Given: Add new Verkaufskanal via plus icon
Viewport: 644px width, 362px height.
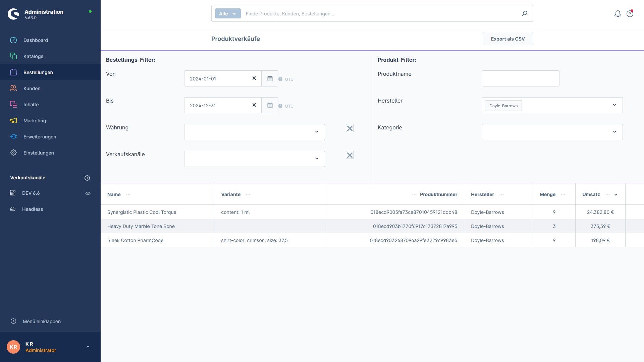Looking at the screenshot, I should coord(87,178).
